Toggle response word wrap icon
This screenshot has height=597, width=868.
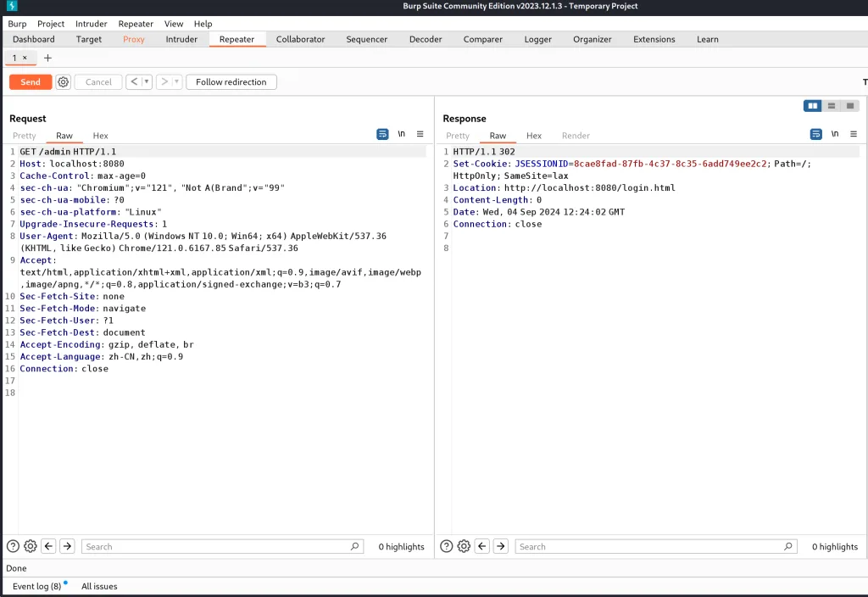point(816,134)
